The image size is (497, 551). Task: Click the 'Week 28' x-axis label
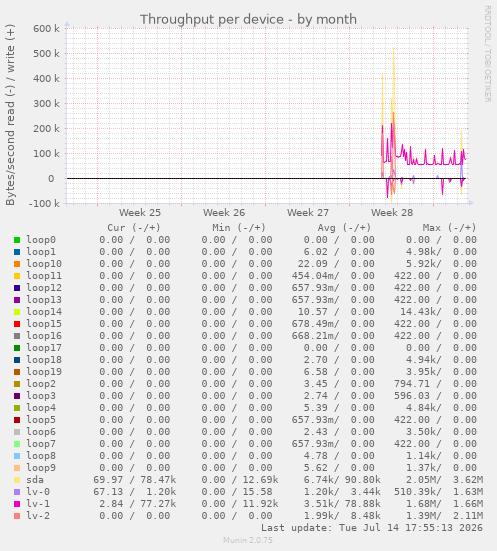[392, 213]
